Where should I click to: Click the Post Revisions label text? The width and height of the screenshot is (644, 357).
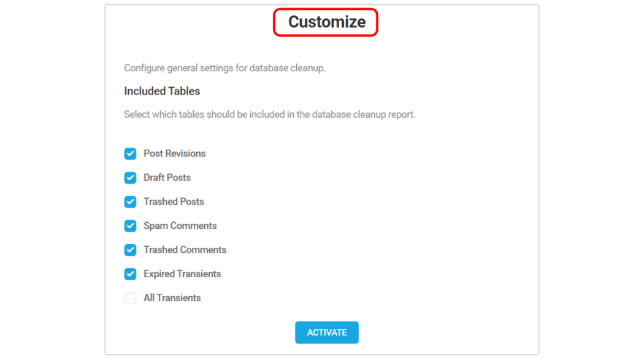coord(174,153)
